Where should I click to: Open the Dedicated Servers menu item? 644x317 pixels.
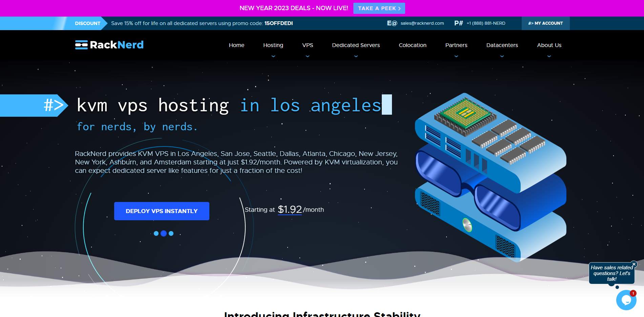coord(356,45)
